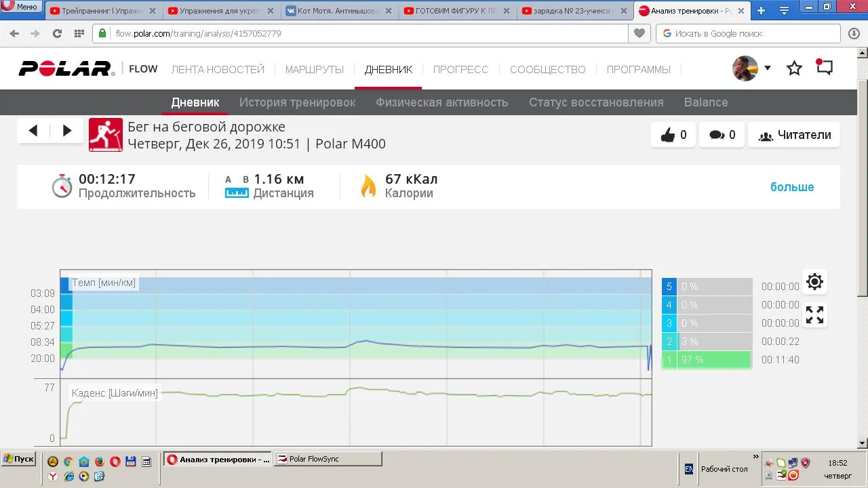The image size is (868, 488).
Task: Like this training with thumbs-up
Action: click(x=673, y=135)
